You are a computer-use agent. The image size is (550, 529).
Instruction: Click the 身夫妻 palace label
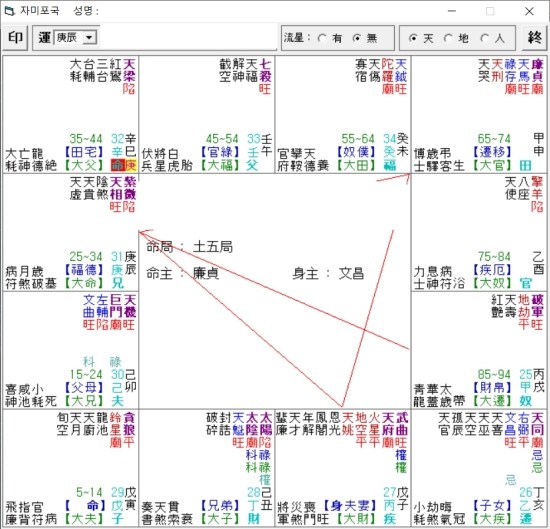click(349, 505)
